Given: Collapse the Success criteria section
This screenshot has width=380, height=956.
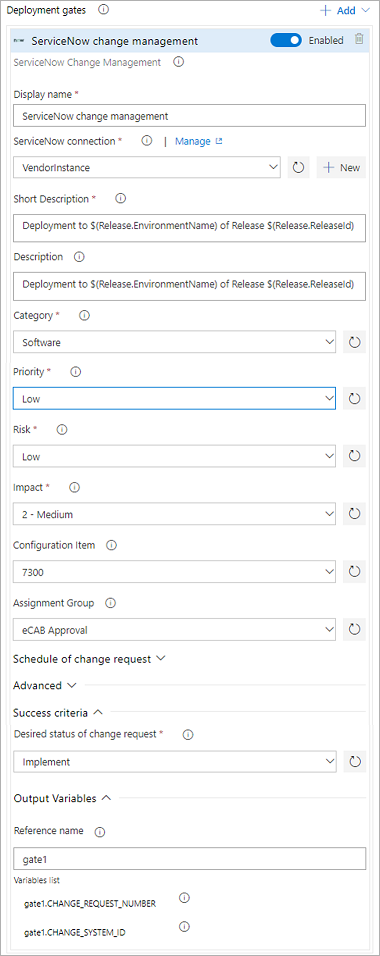Looking at the screenshot, I should point(57,712).
